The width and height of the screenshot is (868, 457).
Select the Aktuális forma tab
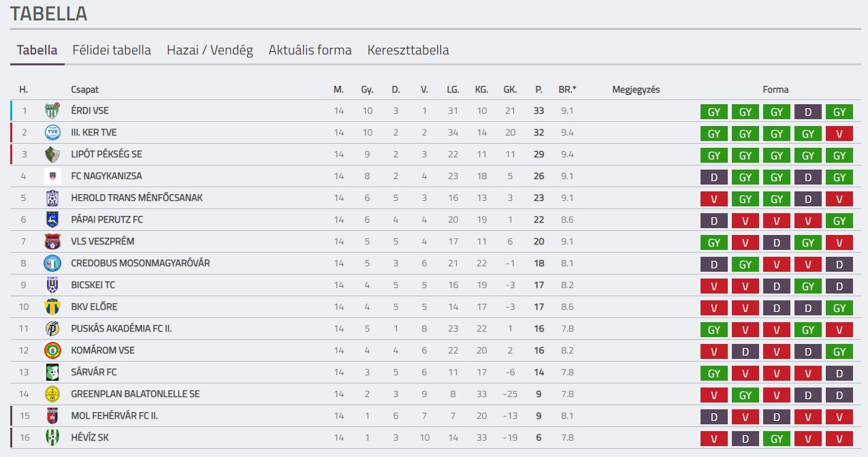310,50
